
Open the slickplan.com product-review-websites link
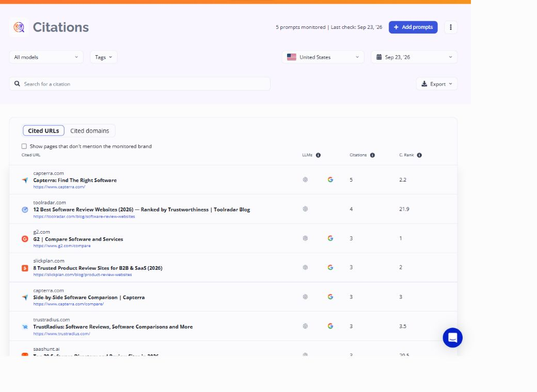point(83,275)
